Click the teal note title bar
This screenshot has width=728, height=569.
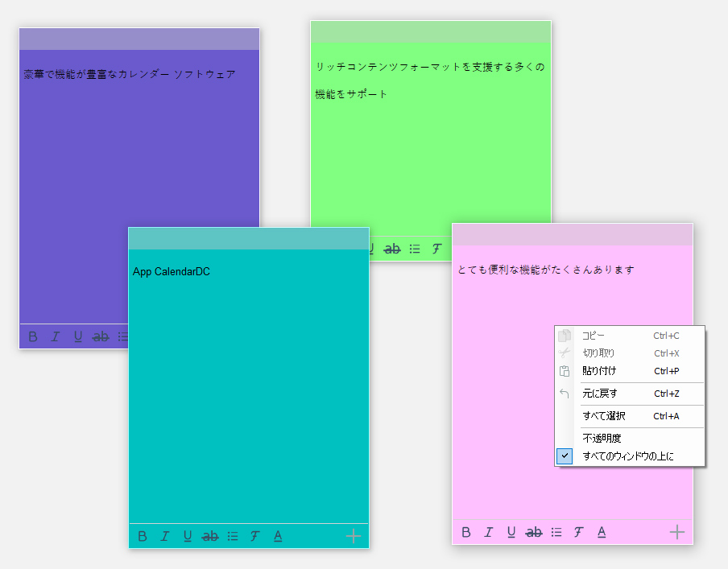249,238
